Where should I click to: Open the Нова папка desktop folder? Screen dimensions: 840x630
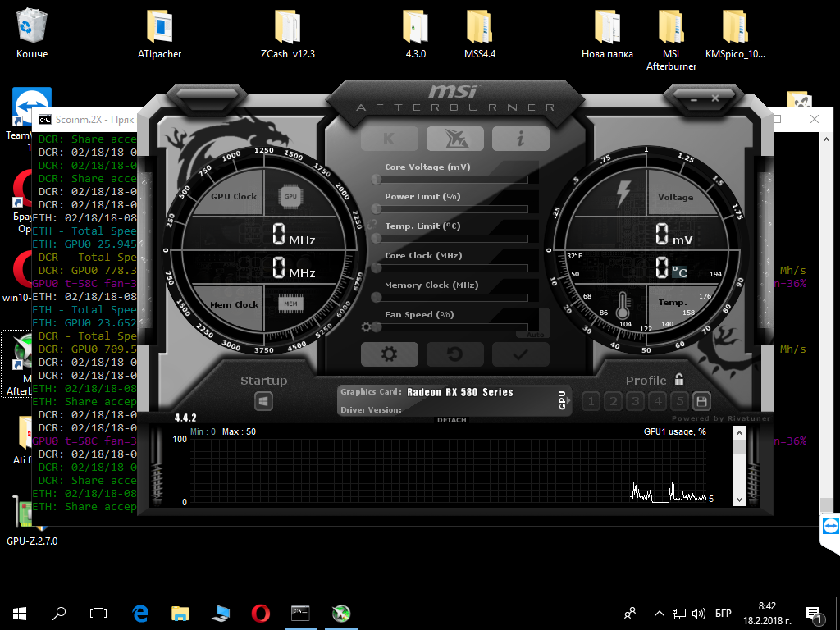tap(608, 33)
